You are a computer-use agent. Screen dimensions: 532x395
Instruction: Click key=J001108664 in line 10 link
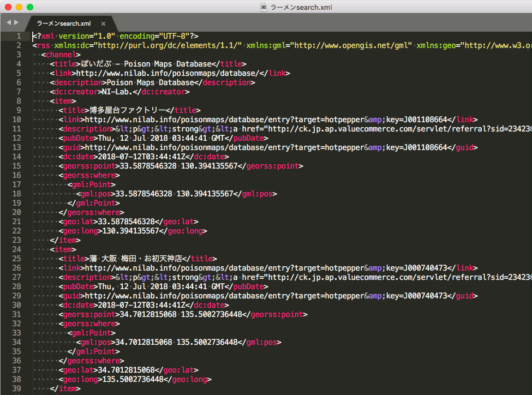pos(417,119)
